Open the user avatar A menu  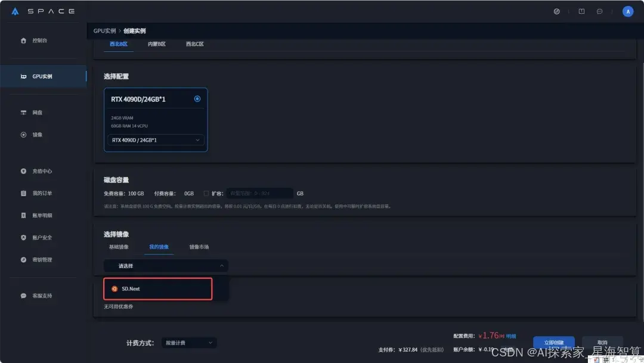point(627,11)
